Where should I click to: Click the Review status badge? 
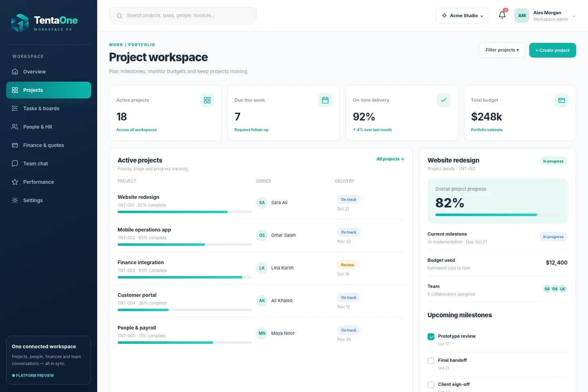347,265
